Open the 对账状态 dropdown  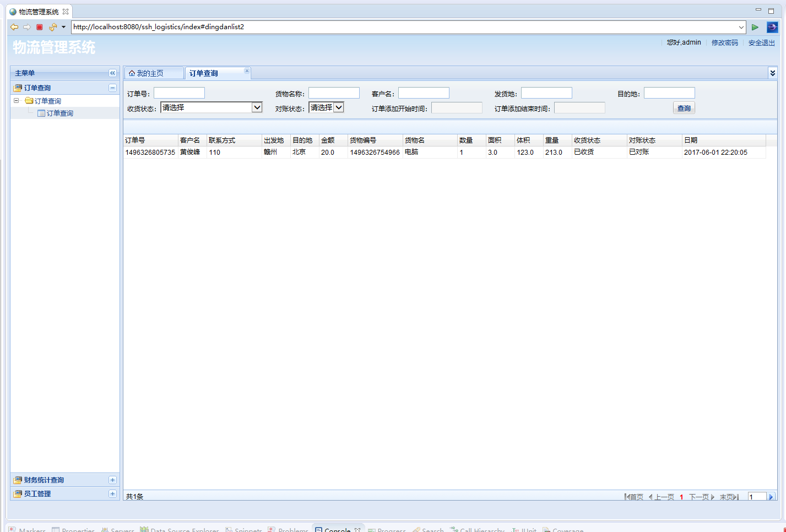click(339, 107)
